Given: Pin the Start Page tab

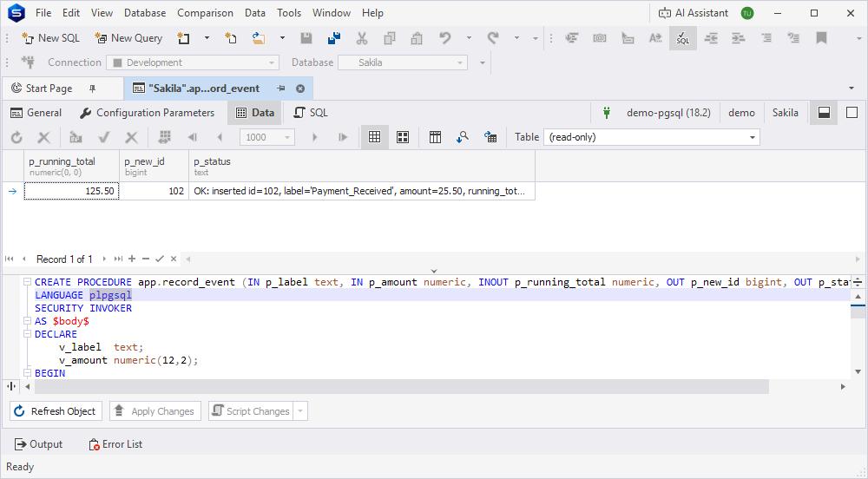Looking at the screenshot, I should 93,89.
